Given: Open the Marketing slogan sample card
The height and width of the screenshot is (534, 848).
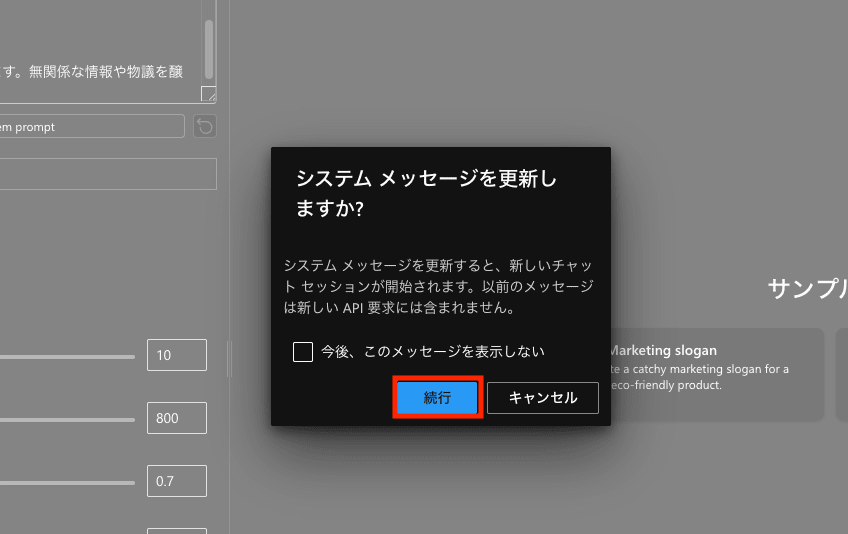Looking at the screenshot, I should pyautogui.click(x=717, y=374).
